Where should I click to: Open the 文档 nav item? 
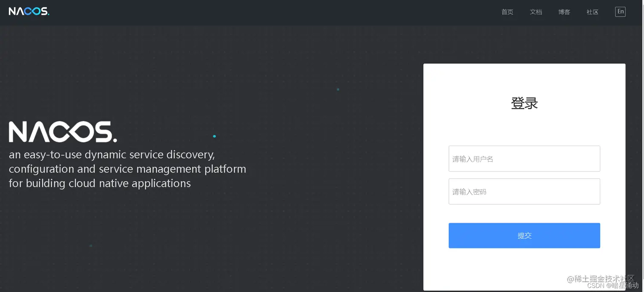pos(536,12)
